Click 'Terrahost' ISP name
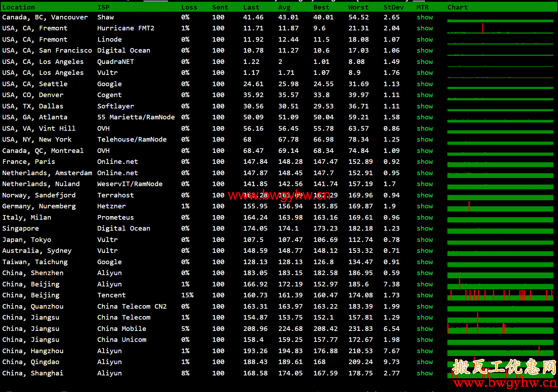Image resolution: width=558 pixels, height=392 pixels. click(116, 195)
